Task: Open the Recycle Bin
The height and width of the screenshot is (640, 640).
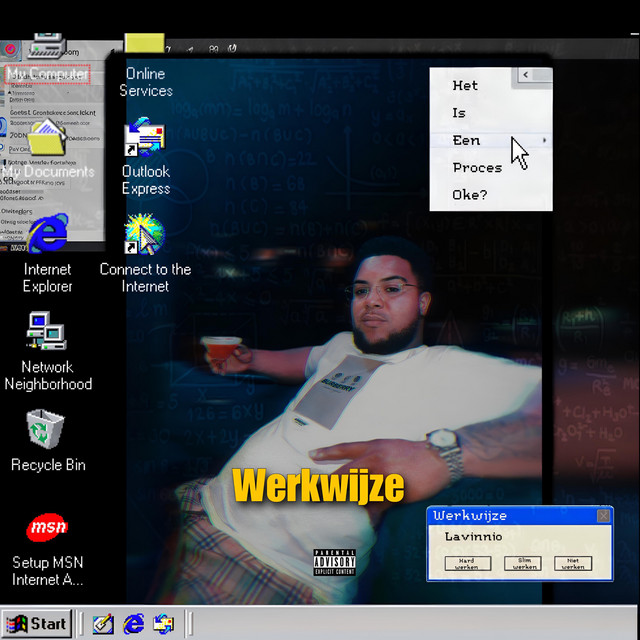Action: click(x=47, y=428)
